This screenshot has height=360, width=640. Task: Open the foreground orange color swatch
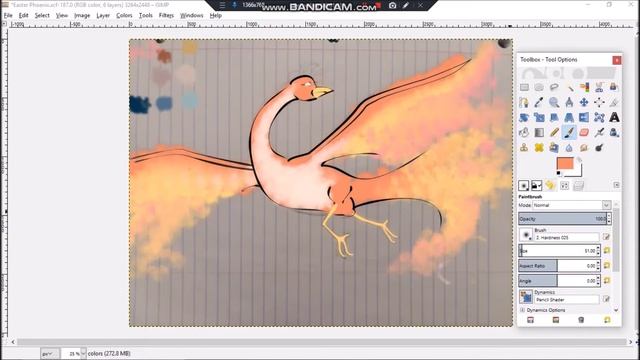pyautogui.click(x=565, y=163)
